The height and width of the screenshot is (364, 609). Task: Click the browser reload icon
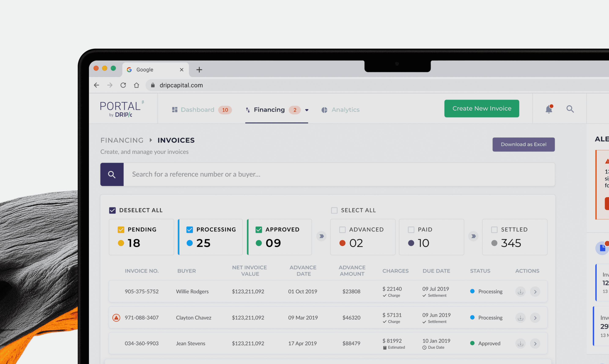[123, 85]
